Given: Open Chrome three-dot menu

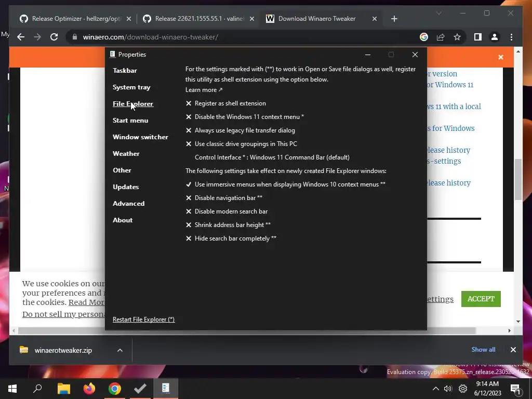Looking at the screenshot, I should [x=511, y=37].
